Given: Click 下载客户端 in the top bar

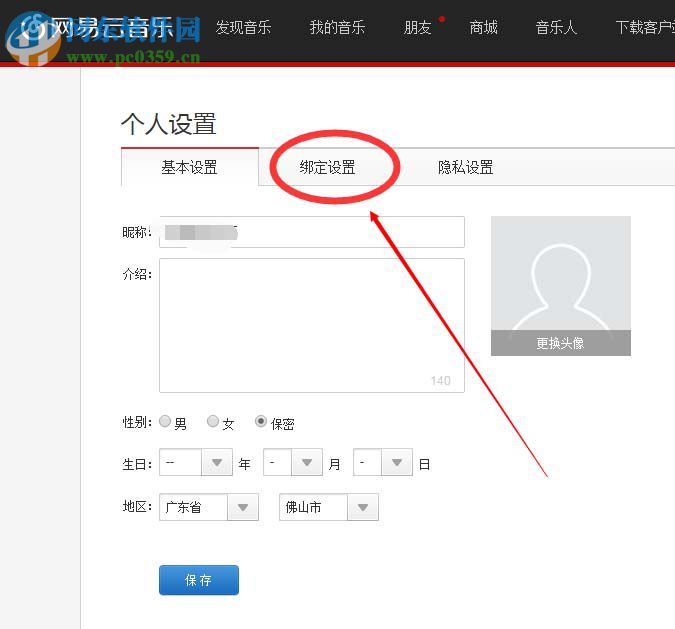Looking at the screenshot, I should [x=645, y=28].
